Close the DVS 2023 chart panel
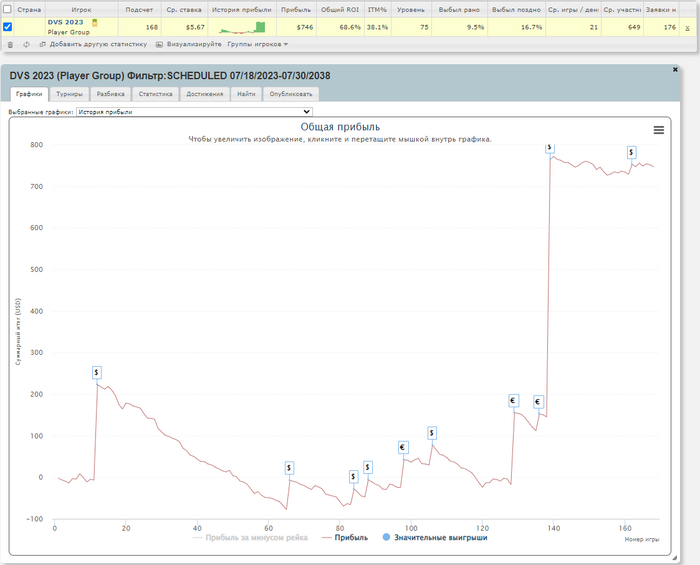This screenshot has width=700, height=565. pos(675,69)
